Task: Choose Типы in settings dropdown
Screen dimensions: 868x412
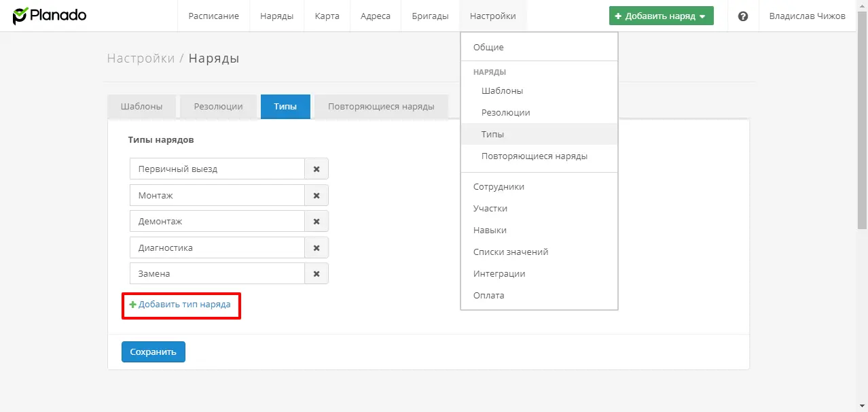Action: point(539,134)
